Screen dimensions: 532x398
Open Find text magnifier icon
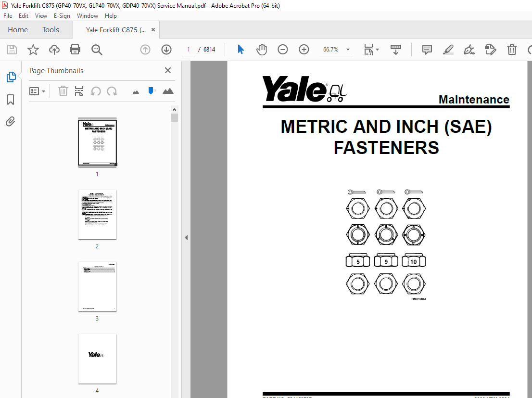click(x=97, y=50)
